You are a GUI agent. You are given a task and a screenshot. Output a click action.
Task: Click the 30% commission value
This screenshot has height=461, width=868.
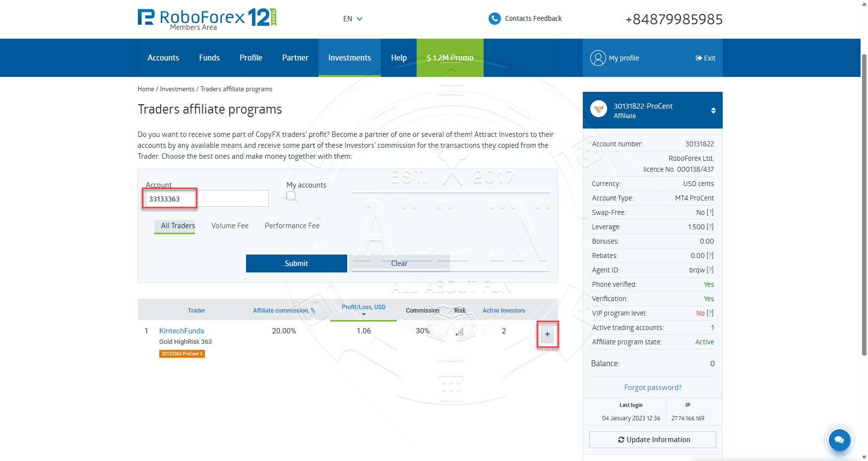423,331
